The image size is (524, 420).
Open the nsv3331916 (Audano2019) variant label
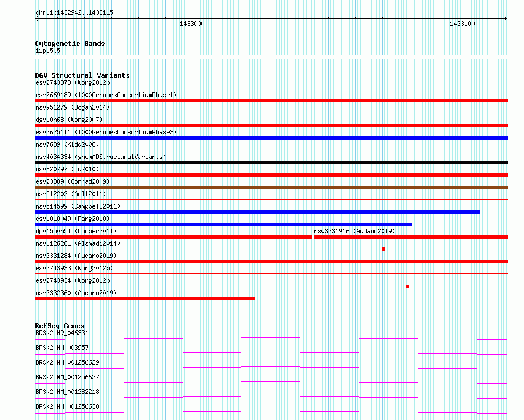click(354, 231)
